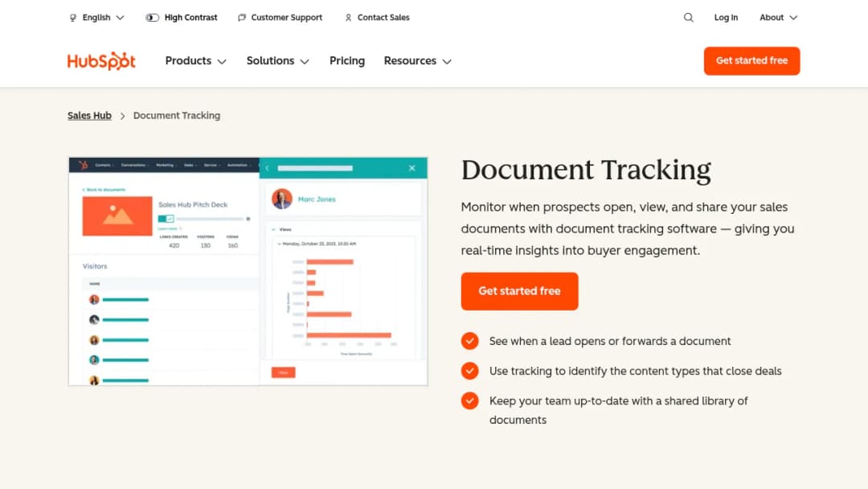Image resolution: width=868 pixels, height=489 pixels.
Task: Click Marc Jones avatar in preview
Action: click(282, 199)
